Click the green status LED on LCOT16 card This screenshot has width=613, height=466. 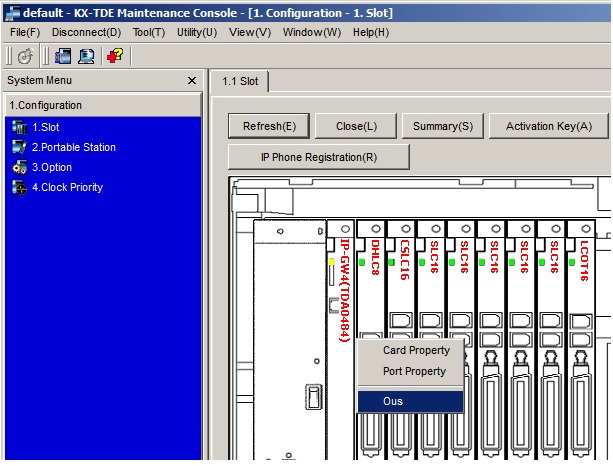tap(572, 262)
